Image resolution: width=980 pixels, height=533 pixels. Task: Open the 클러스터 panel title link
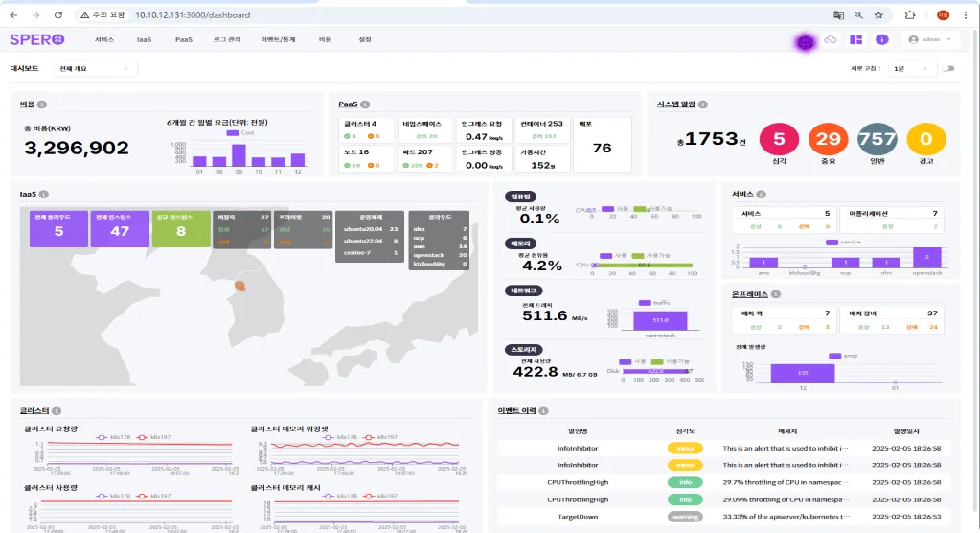pyautogui.click(x=34, y=411)
